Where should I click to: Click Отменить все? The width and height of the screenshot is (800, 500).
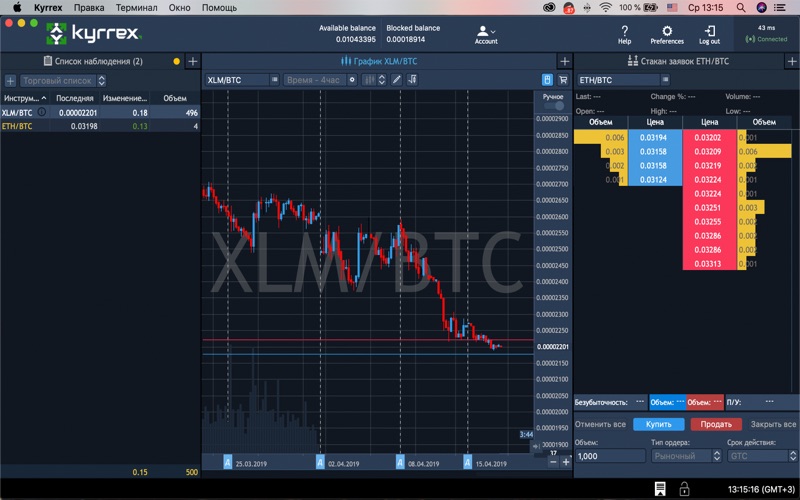point(600,424)
